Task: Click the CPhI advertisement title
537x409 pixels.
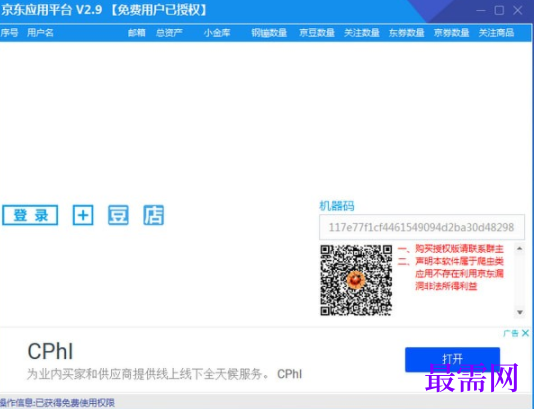Action: 50,351
